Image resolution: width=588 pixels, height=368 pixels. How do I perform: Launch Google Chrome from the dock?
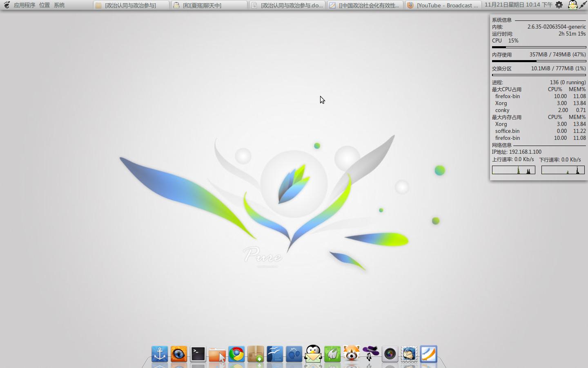click(236, 354)
